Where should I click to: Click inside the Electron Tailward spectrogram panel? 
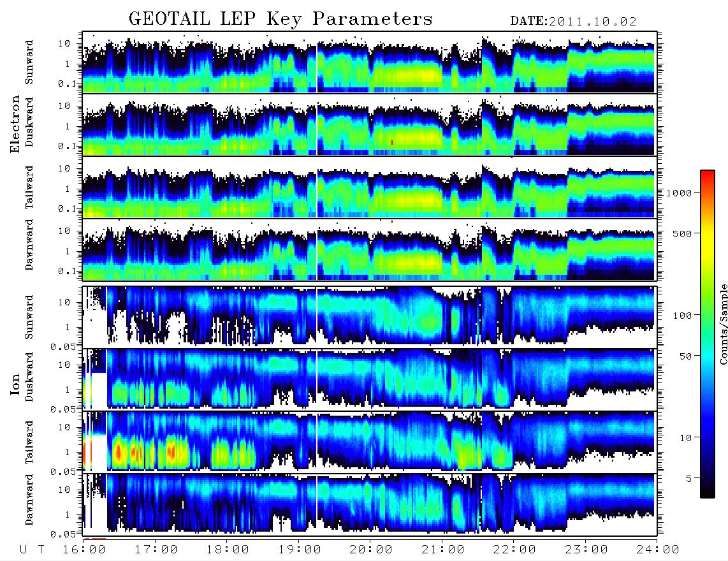click(x=370, y=187)
